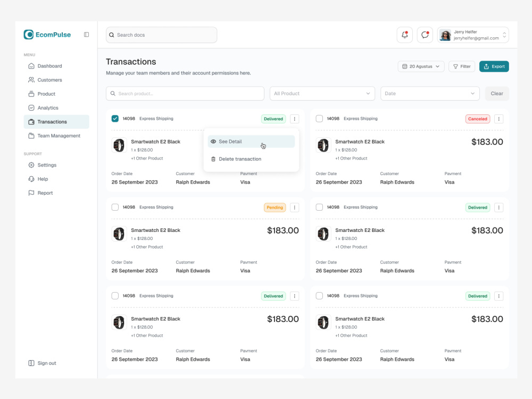Check the Canceled order checkbox
Screen dimensions: 532x399
tap(319, 119)
